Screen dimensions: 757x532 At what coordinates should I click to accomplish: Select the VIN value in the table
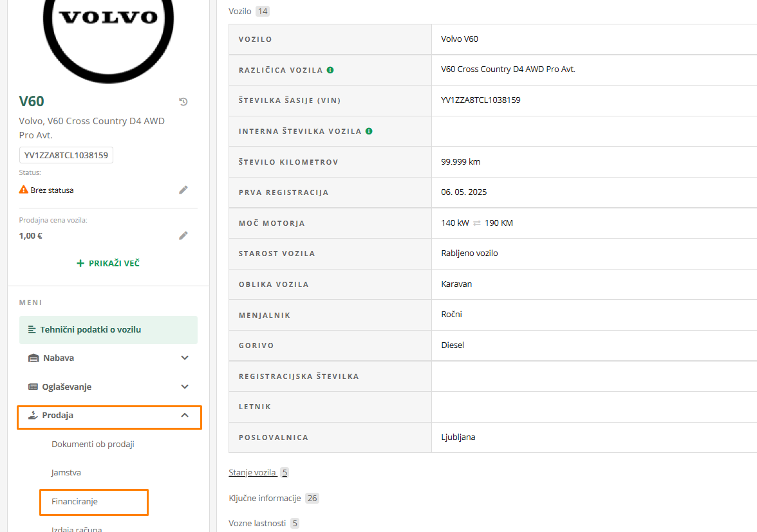point(480,100)
